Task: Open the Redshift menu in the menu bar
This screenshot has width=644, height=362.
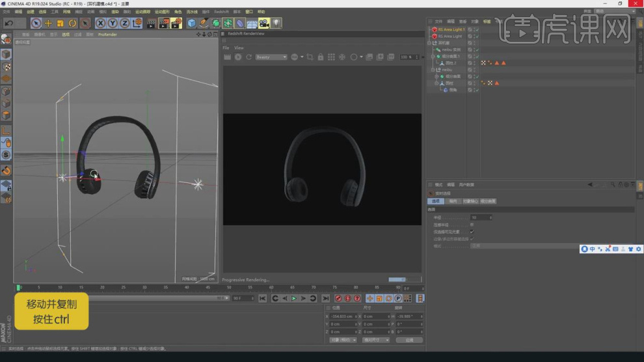Action: [221, 12]
